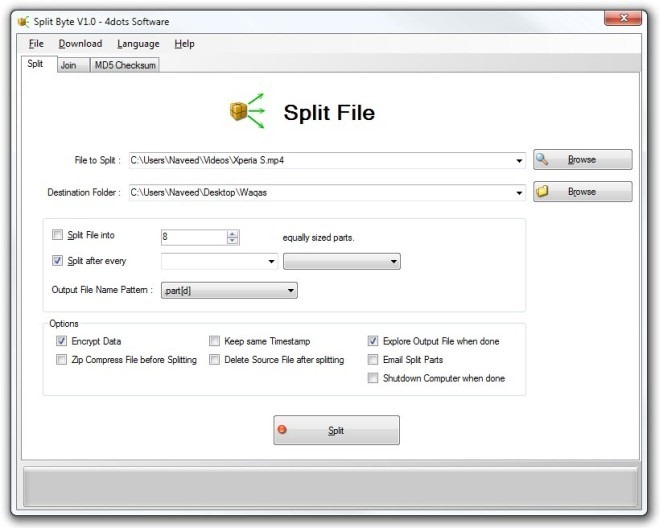Enable Zip Compress File before Splitting
Image resolution: width=660 pixels, height=528 pixels.
[61, 360]
